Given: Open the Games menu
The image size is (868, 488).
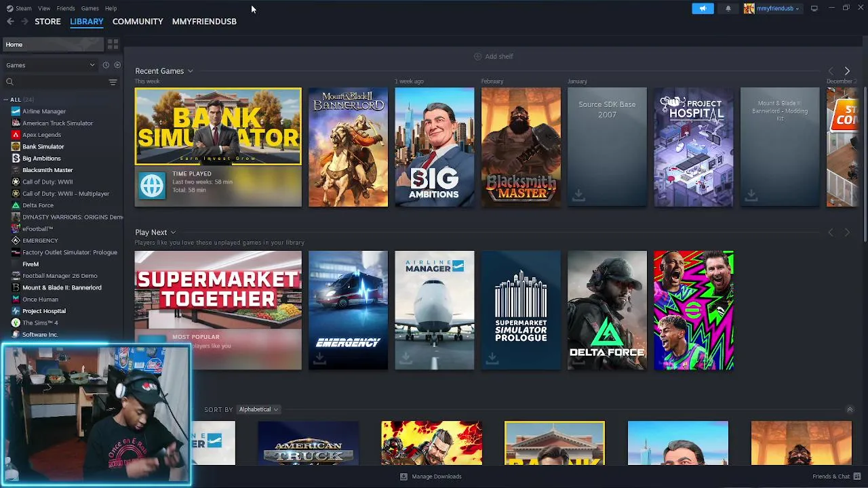Looking at the screenshot, I should coord(90,8).
